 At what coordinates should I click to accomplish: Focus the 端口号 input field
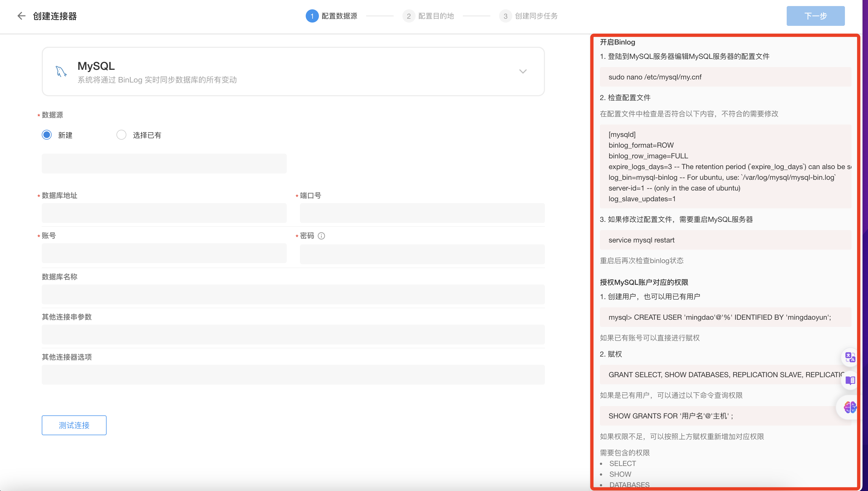coord(422,213)
